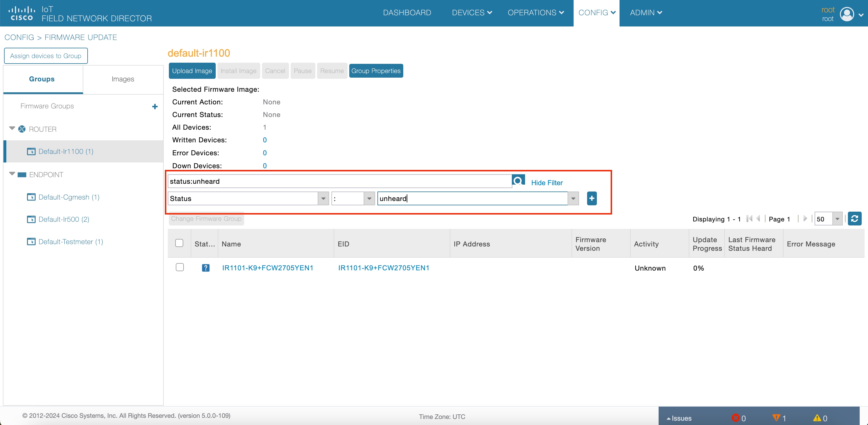Screen dimensions: 868x425
Task: Click the Default-Cgmesh group icon
Action: pos(31,197)
